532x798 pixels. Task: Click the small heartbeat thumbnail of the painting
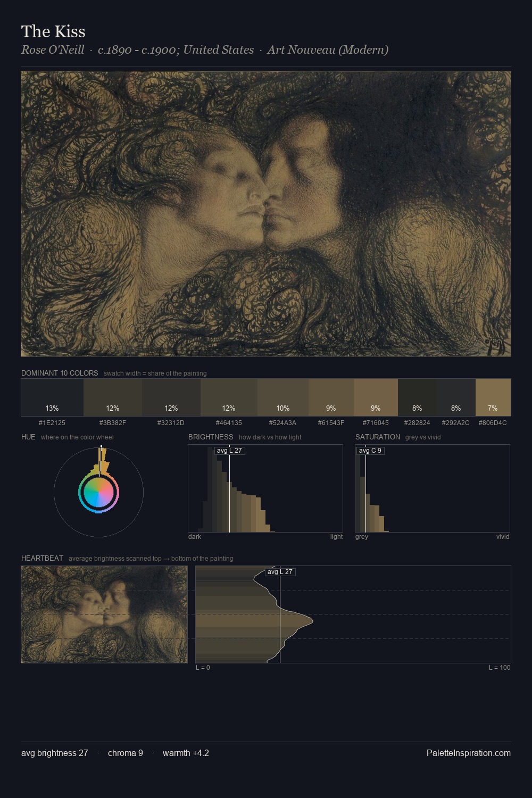104,614
